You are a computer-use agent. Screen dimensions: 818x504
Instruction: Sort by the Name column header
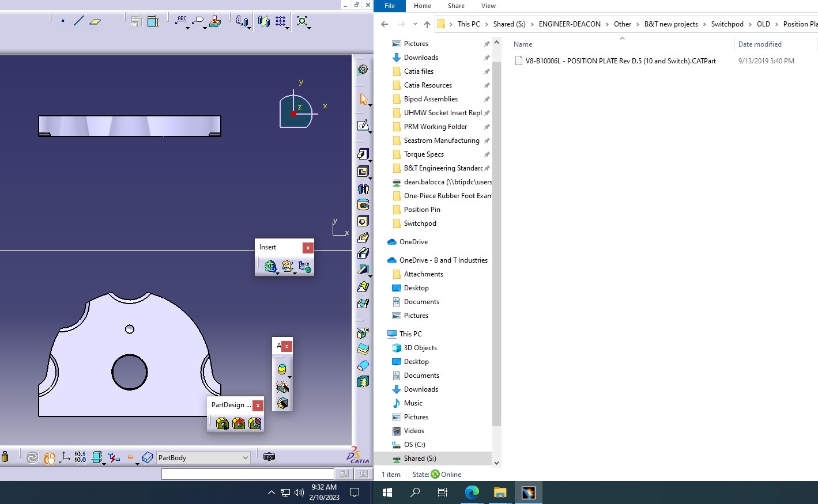point(523,44)
